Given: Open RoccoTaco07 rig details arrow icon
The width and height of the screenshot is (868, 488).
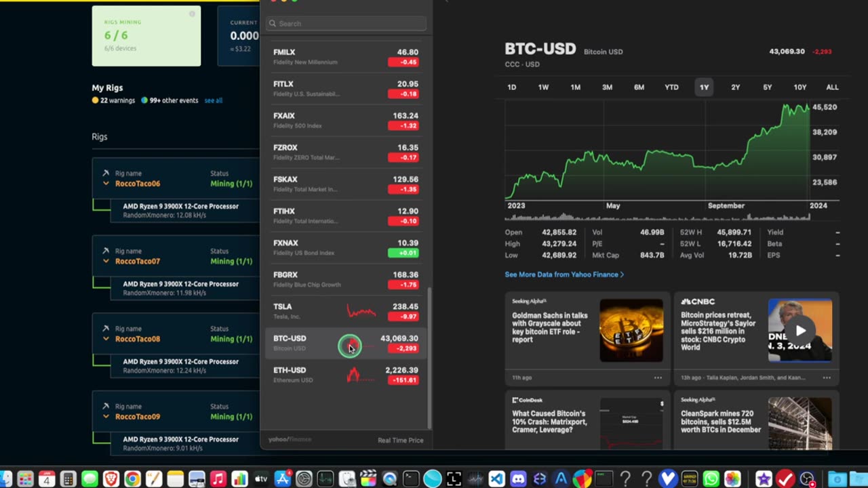Looking at the screenshot, I should point(106,251).
